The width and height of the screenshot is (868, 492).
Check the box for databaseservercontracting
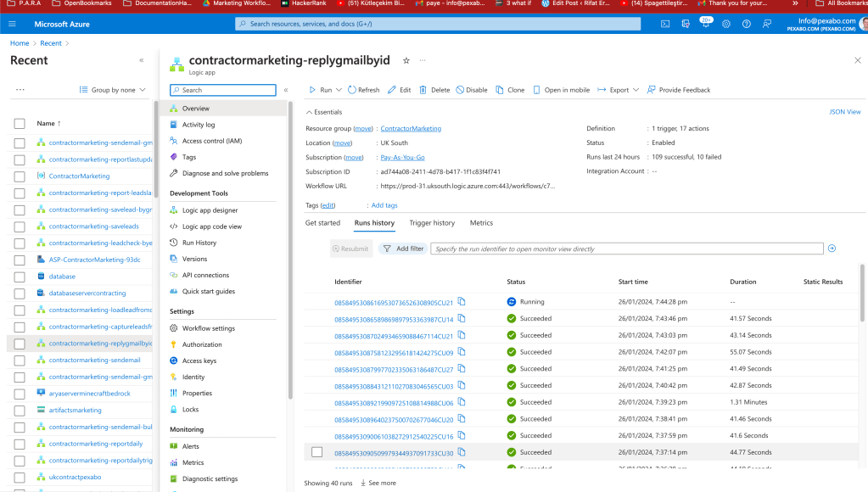point(20,294)
